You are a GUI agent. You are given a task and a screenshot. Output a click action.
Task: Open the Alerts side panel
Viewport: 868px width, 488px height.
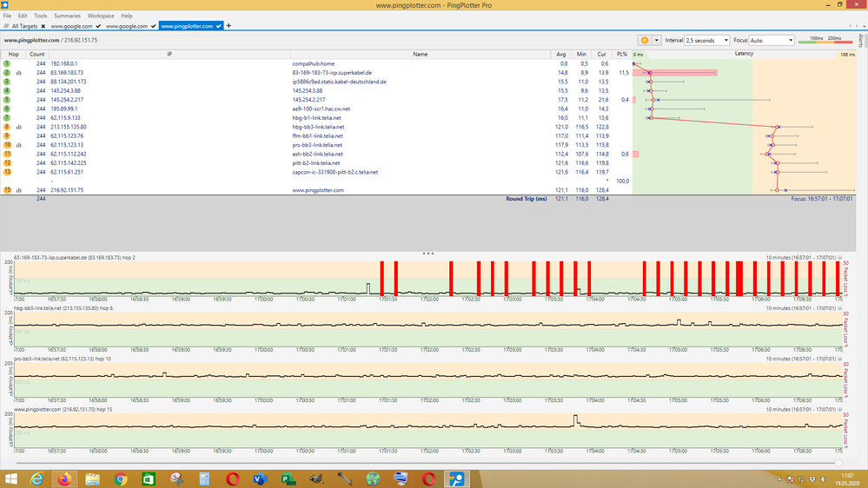[862, 41]
